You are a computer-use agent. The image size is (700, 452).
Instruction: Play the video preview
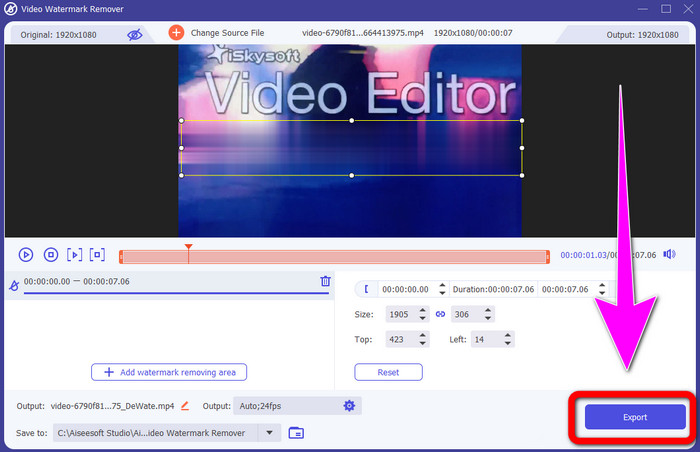(x=26, y=255)
